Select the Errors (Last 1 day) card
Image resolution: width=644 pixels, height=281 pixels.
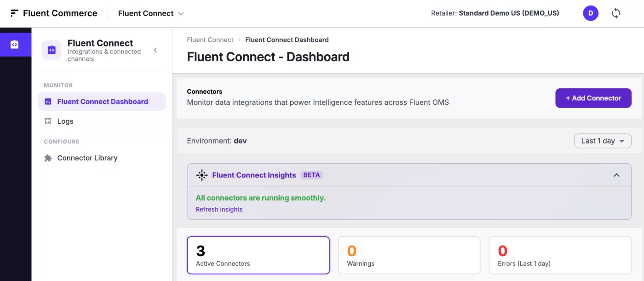[x=560, y=255]
